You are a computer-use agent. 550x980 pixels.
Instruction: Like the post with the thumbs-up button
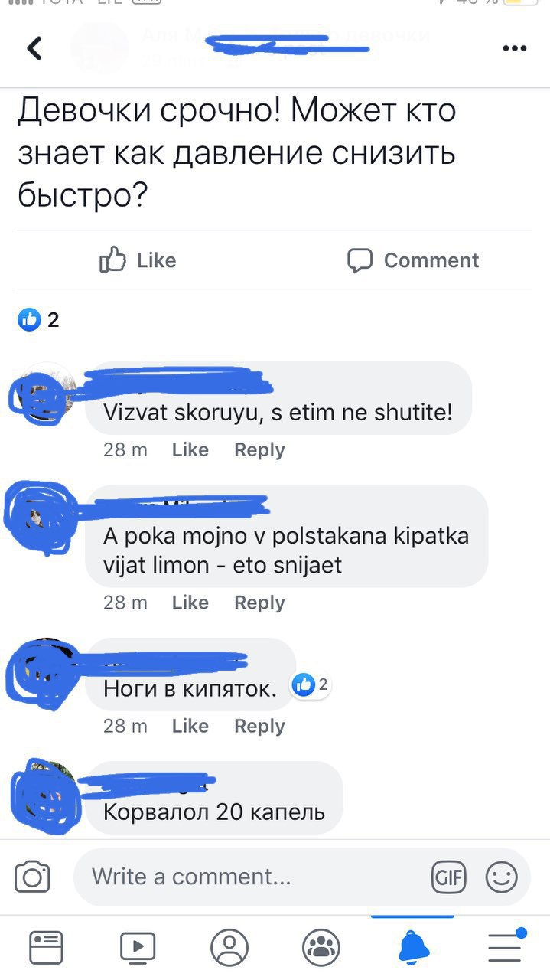pyautogui.click(x=138, y=260)
